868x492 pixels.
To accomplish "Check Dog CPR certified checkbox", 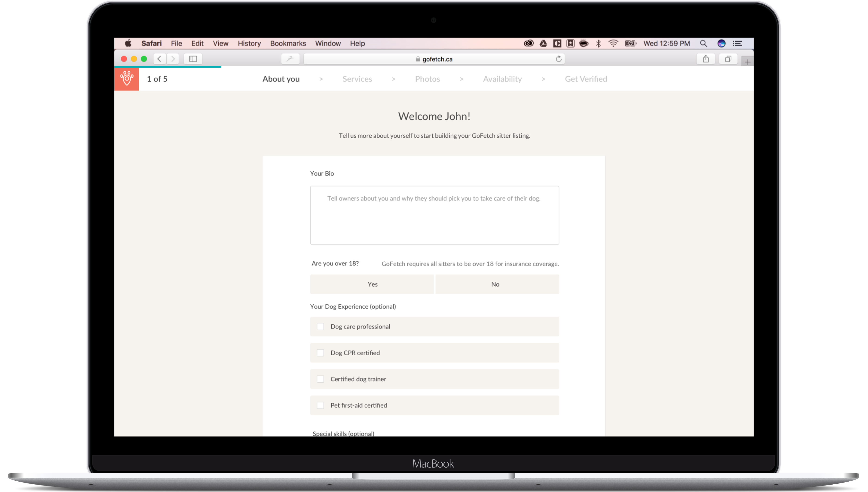I will 320,353.
